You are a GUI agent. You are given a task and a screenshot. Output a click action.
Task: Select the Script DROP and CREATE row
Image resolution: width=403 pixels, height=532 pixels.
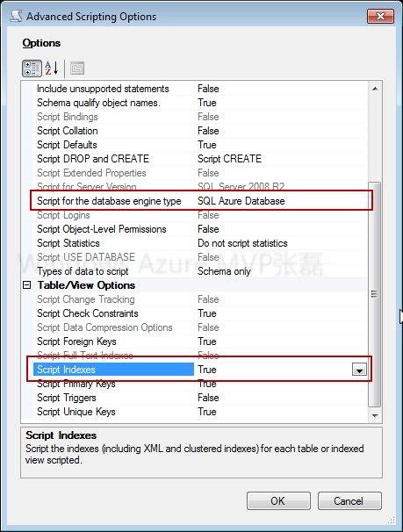tap(200, 159)
